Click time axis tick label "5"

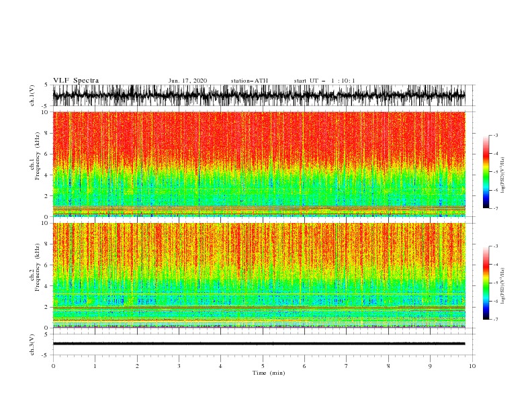click(x=263, y=366)
